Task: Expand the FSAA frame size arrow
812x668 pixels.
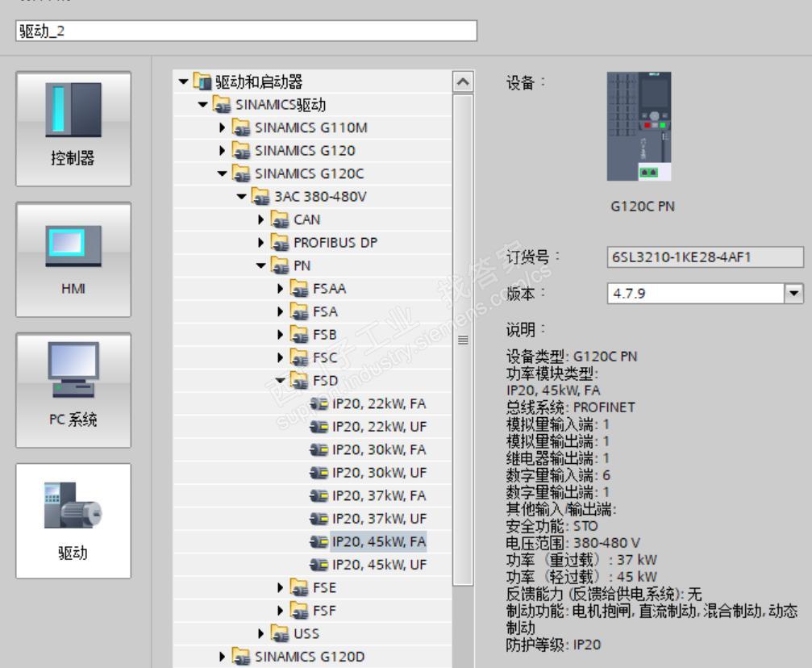Action: pos(280,289)
